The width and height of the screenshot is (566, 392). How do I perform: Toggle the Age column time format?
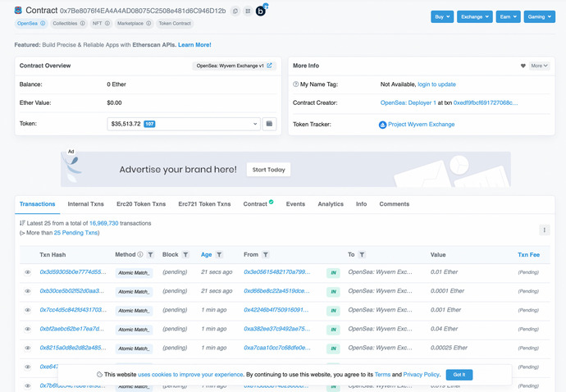pos(206,255)
